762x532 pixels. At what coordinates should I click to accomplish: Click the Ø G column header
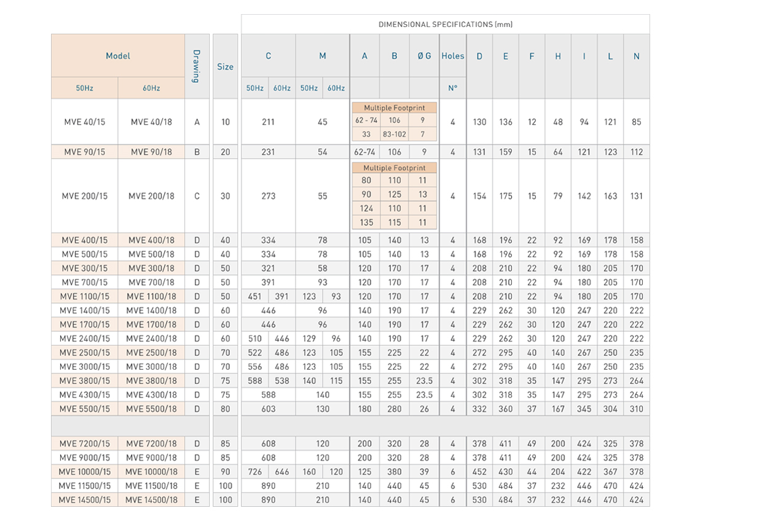[424, 56]
